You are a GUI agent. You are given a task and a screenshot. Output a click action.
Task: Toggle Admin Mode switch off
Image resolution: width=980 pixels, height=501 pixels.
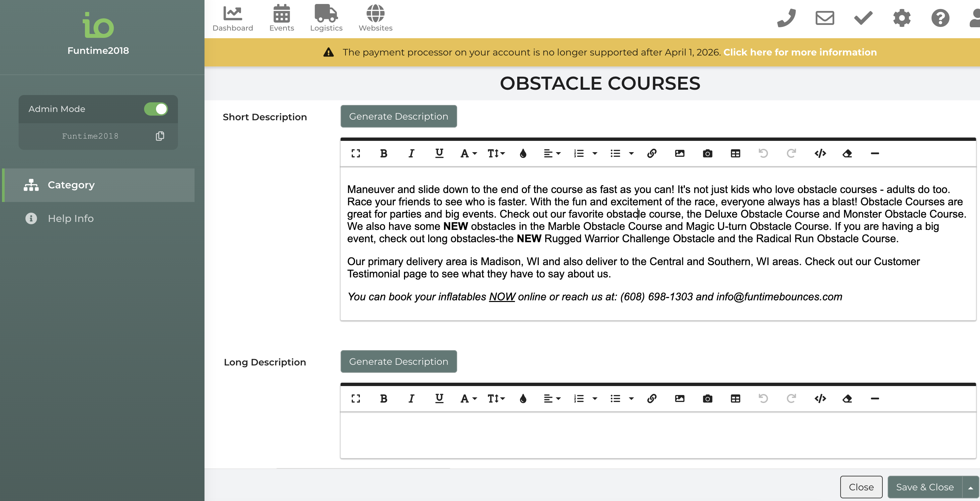156,109
